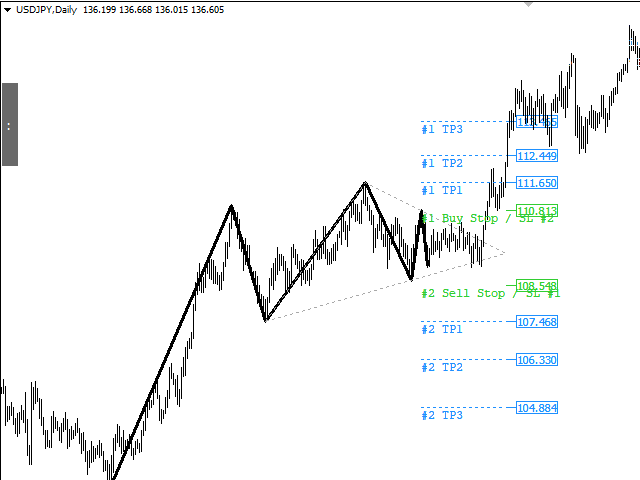Select the #2 TP1 label
Screen dimensions: 640x480
pyautogui.click(x=442, y=329)
